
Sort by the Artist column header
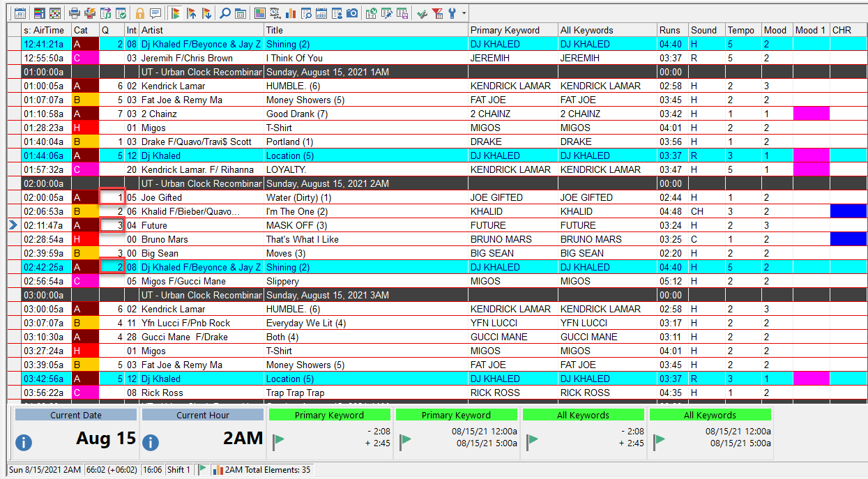pyautogui.click(x=201, y=30)
